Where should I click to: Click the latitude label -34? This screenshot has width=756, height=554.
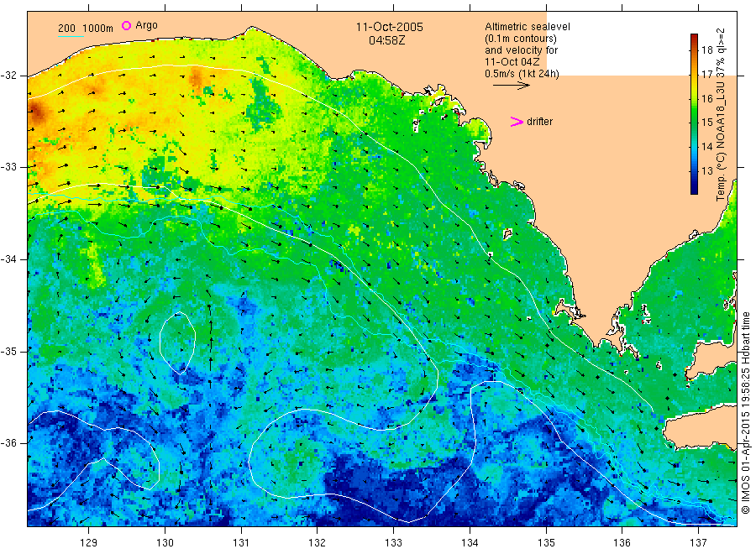pyautogui.click(x=8, y=259)
